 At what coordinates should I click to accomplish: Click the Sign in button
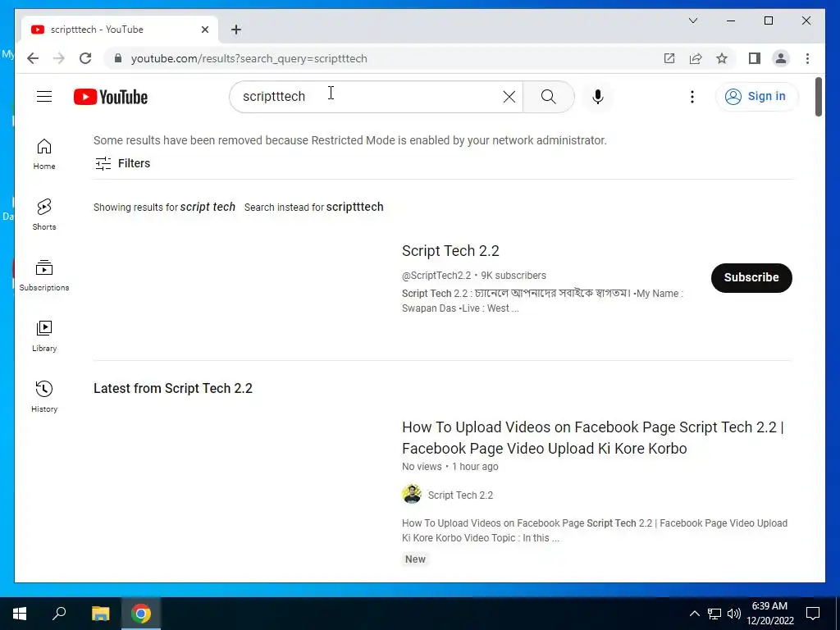point(756,97)
